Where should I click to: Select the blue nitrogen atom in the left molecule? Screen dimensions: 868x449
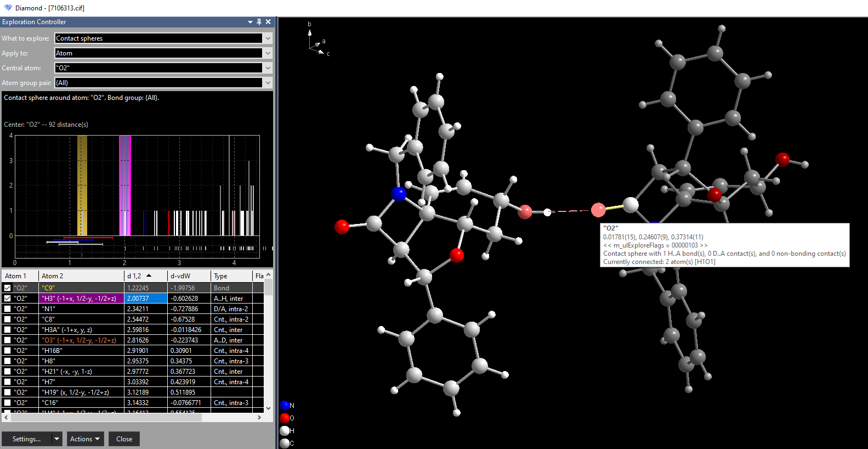tap(399, 194)
